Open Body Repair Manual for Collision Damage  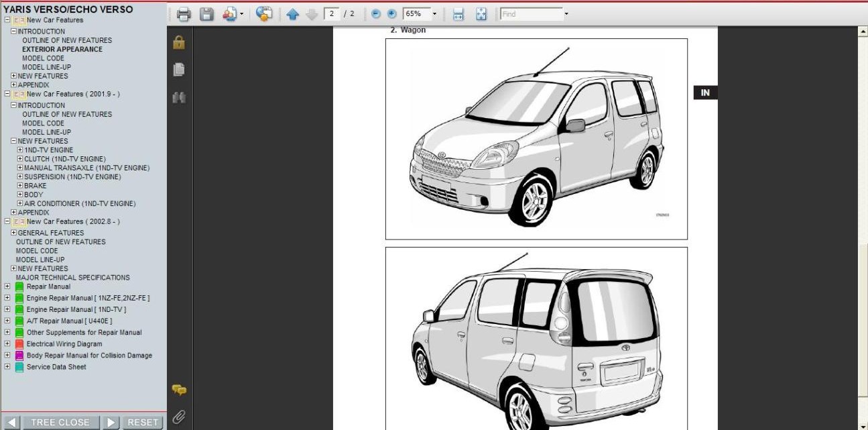pos(89,356)
